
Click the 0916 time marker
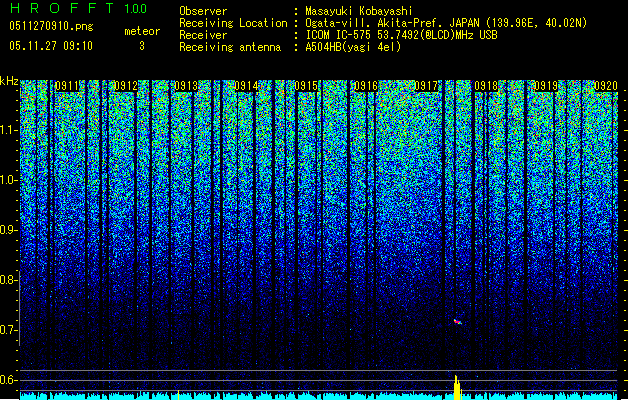coord(366,86)
